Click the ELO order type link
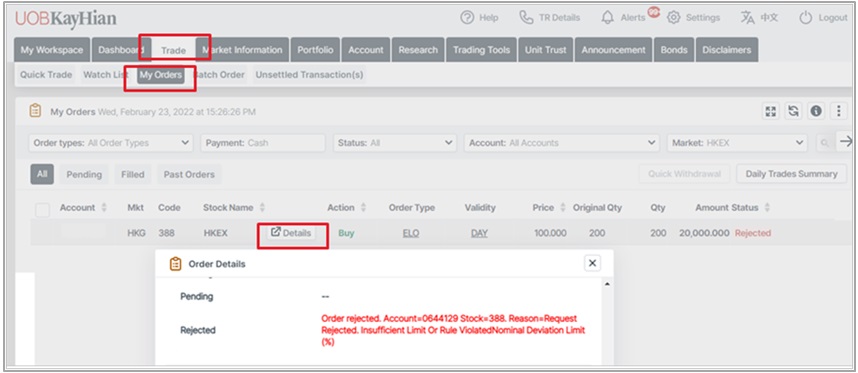858x373 pixels. click(x=411, y=233)
